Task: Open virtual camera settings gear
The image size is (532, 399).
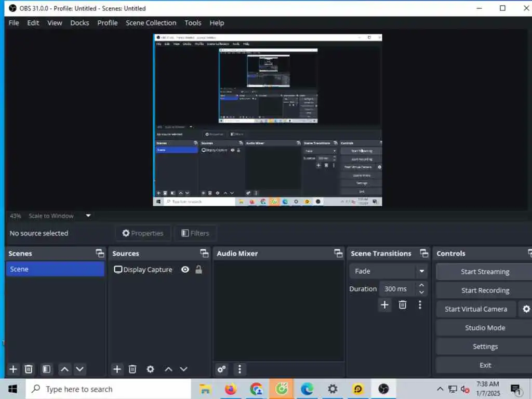Action: [526, 309]
